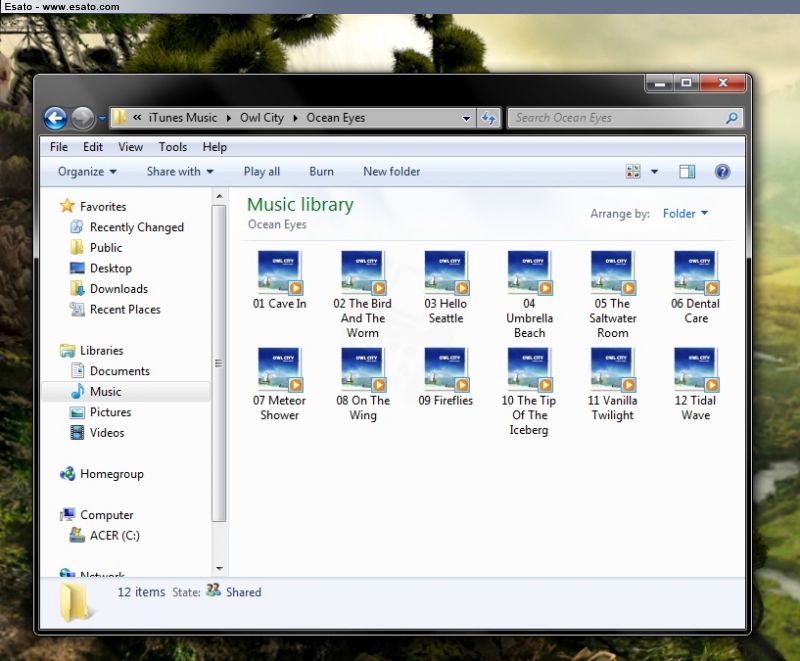The image size is (800, 661).
Task: Select Music library in sidebar
Action: click(x=106, y=392)
